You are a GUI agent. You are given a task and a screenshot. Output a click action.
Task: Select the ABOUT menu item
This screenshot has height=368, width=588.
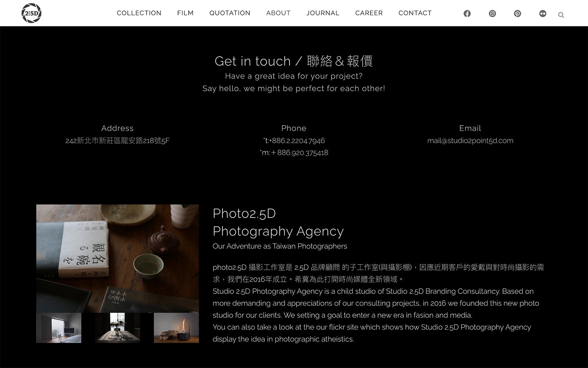point(278,13)
